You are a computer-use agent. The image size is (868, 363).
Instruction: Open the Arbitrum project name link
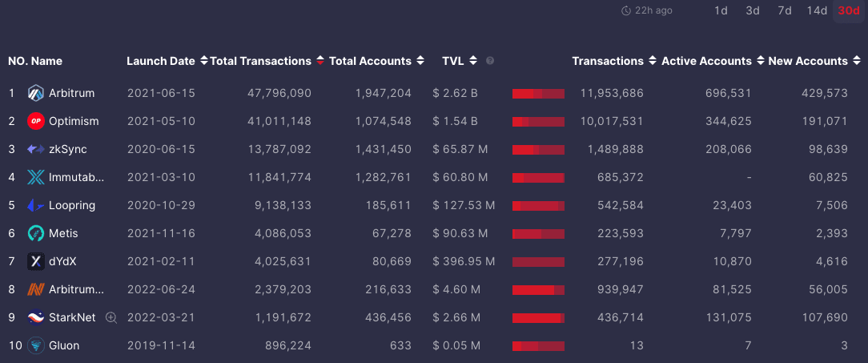[71, 93]
